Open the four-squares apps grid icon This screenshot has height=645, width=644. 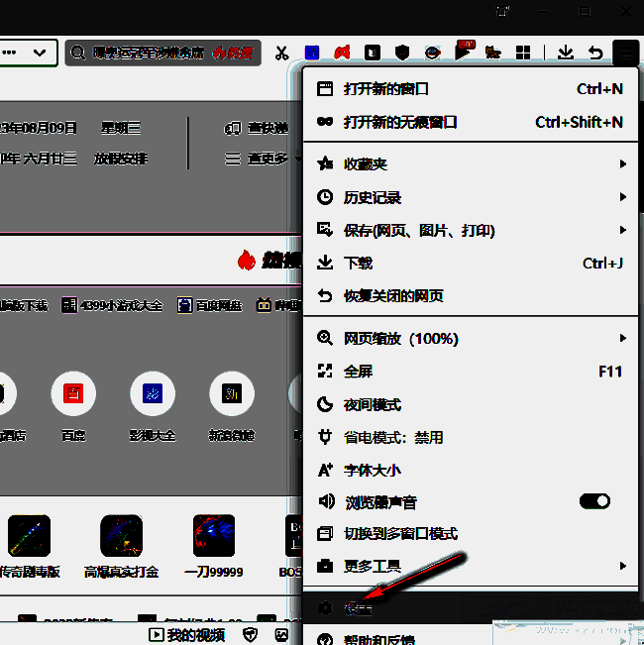click(x=523, y=53)
